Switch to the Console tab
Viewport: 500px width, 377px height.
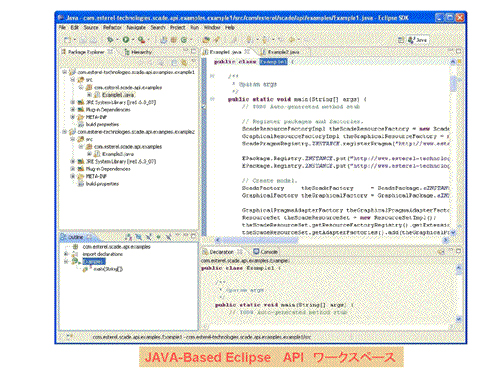coord(266,252)
